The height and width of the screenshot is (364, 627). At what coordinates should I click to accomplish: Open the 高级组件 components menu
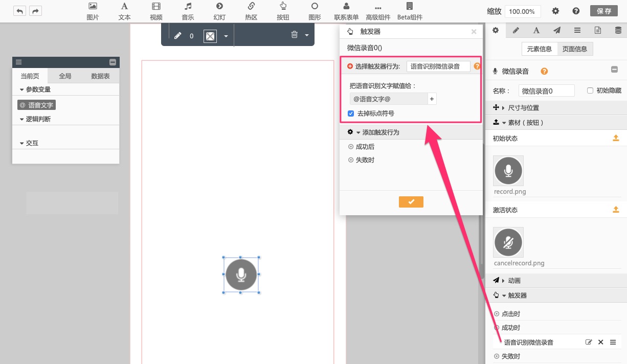[378, 12]
